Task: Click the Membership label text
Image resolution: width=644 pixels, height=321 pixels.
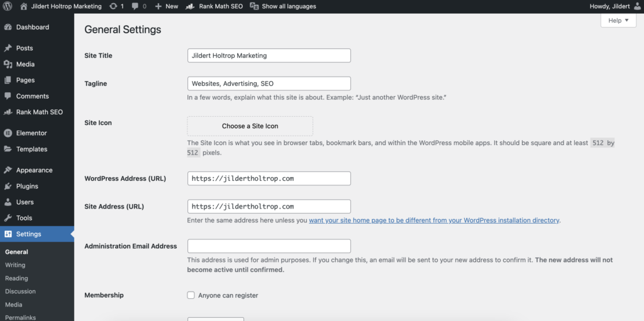Action: point(104,295)
